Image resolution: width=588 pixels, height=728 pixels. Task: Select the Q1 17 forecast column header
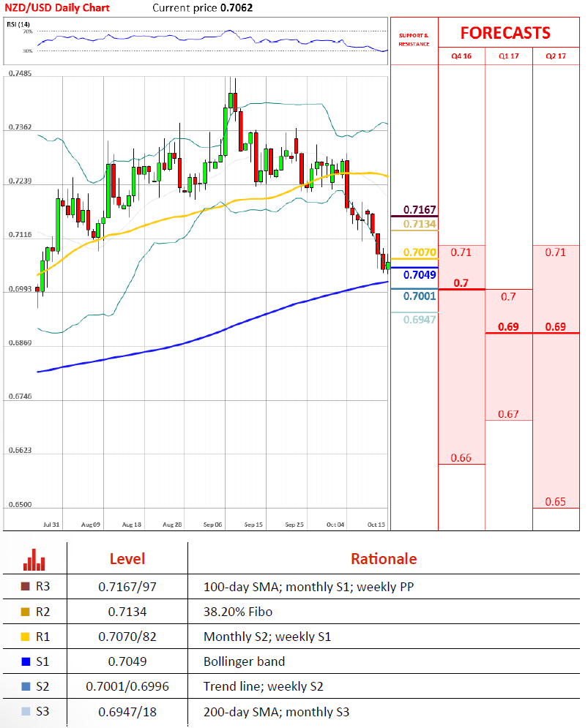pos(508,56)
